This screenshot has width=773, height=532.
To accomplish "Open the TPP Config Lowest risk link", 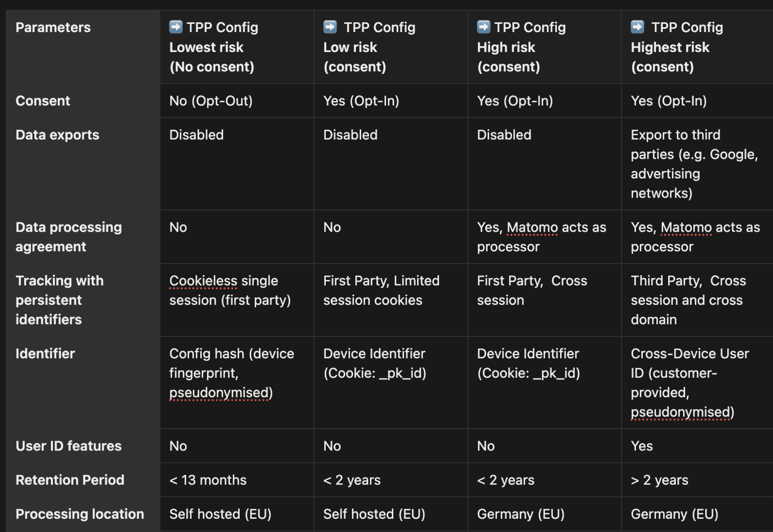I will coord(222,28).
